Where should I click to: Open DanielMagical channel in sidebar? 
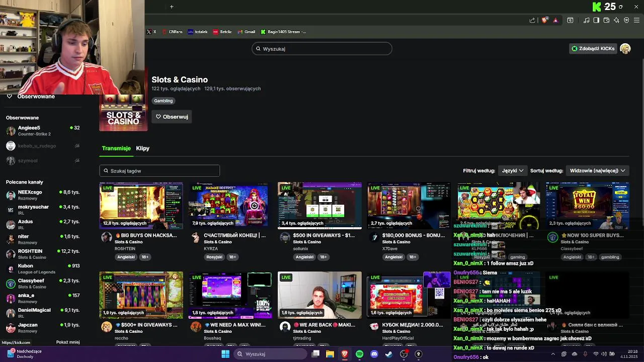pos(43,313)
